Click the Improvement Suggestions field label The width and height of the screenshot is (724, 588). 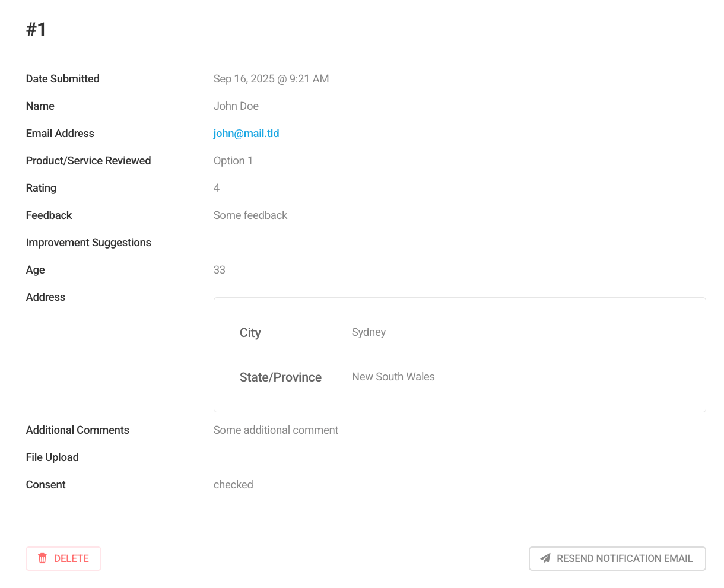(88, 243)
